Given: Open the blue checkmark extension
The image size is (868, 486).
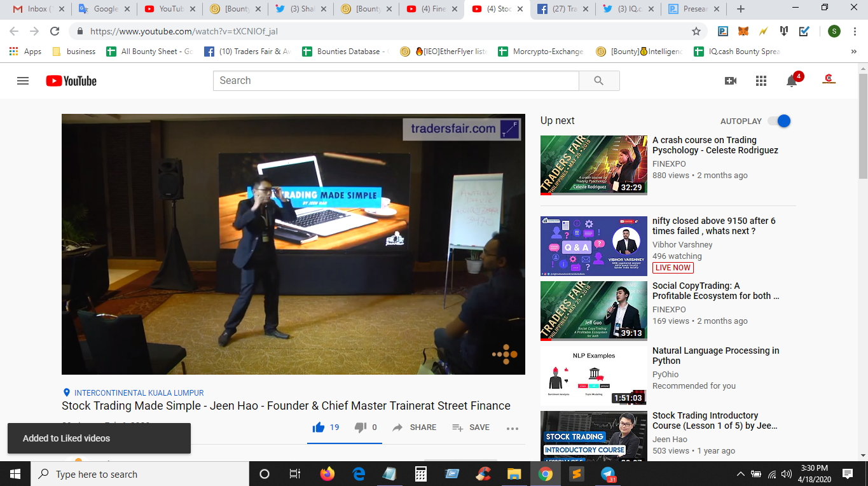Looking at the screenshot, I should pos(804,31).
